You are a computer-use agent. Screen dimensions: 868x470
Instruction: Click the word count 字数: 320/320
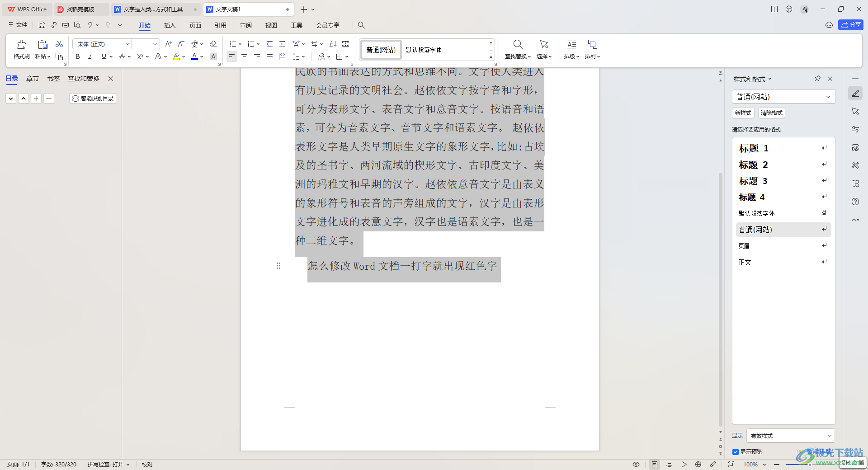tap(59, 464)
